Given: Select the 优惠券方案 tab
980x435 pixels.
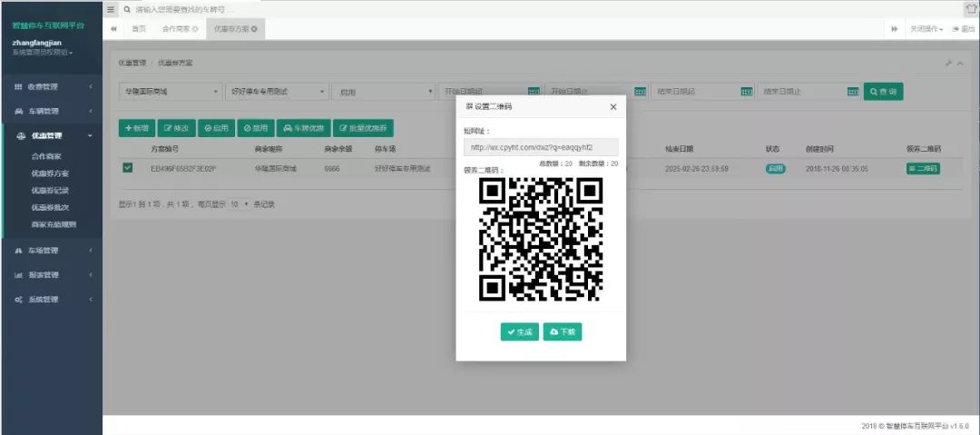Looking at the screenshot, I should point(236,29).
